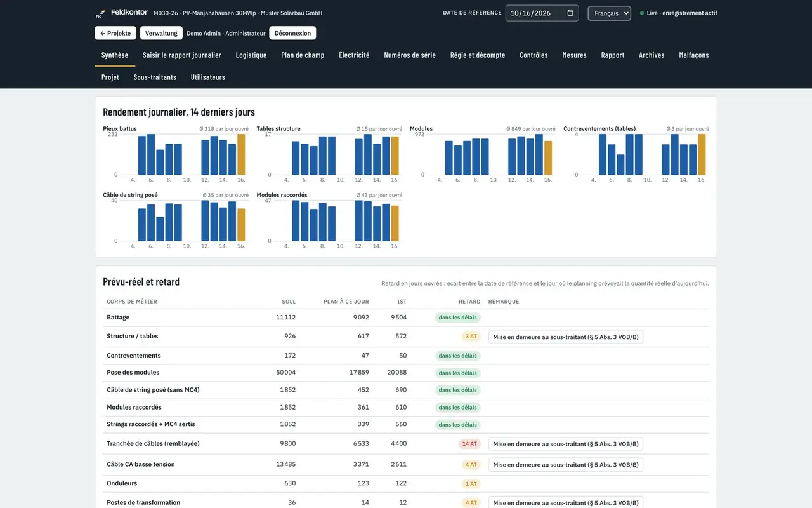Viewport: 812px width, 508px height.
Task: Click Mise en demeure for Tranchée de câbles
Action: pyautogui.click(x=566, y=444)
